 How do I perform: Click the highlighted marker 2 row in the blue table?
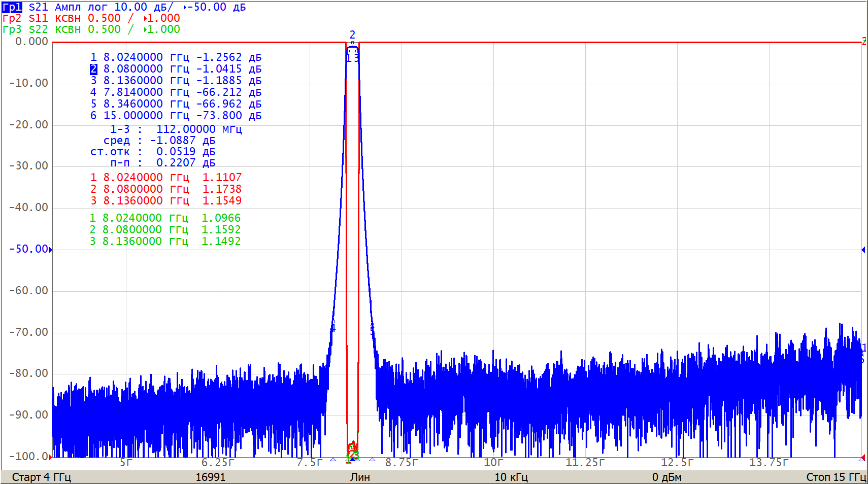[175, 69]
